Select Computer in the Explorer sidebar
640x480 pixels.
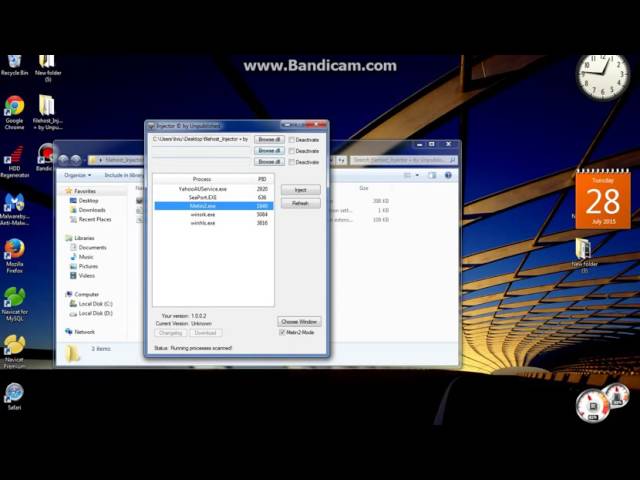coord(86,294)
